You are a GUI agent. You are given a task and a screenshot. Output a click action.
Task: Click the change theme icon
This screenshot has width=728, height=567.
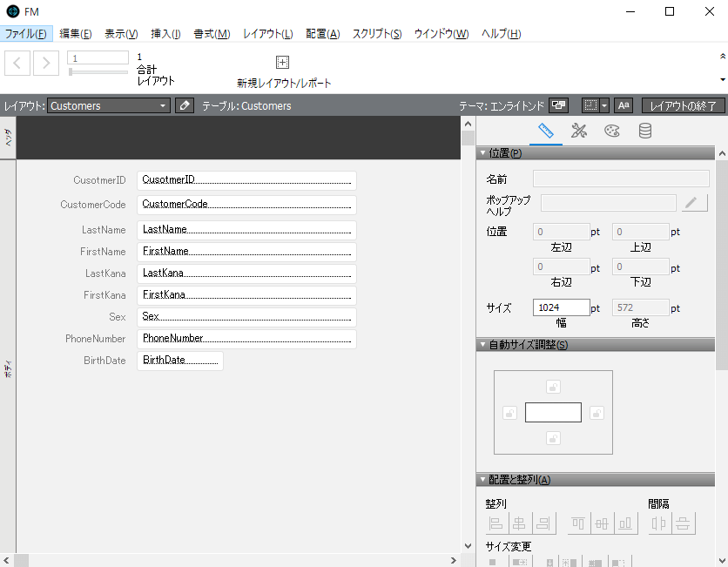[x=558, y=105]
